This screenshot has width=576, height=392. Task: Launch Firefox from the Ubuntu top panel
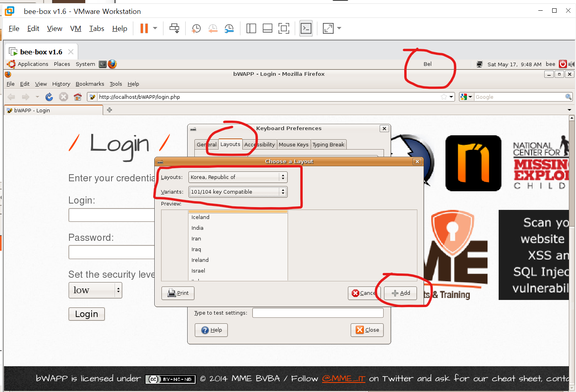pos(112,64)
